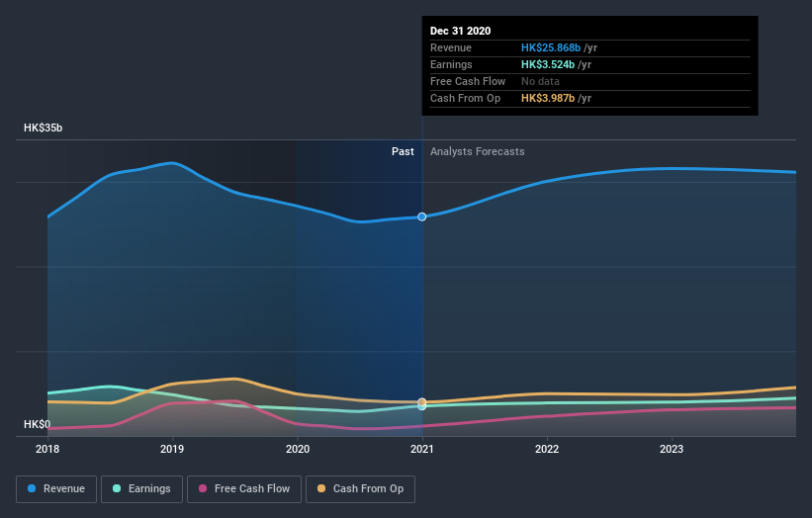Toggle the Revenue series legend button
This screenshot has height=518, width=812.
click(x=56, y=489)
